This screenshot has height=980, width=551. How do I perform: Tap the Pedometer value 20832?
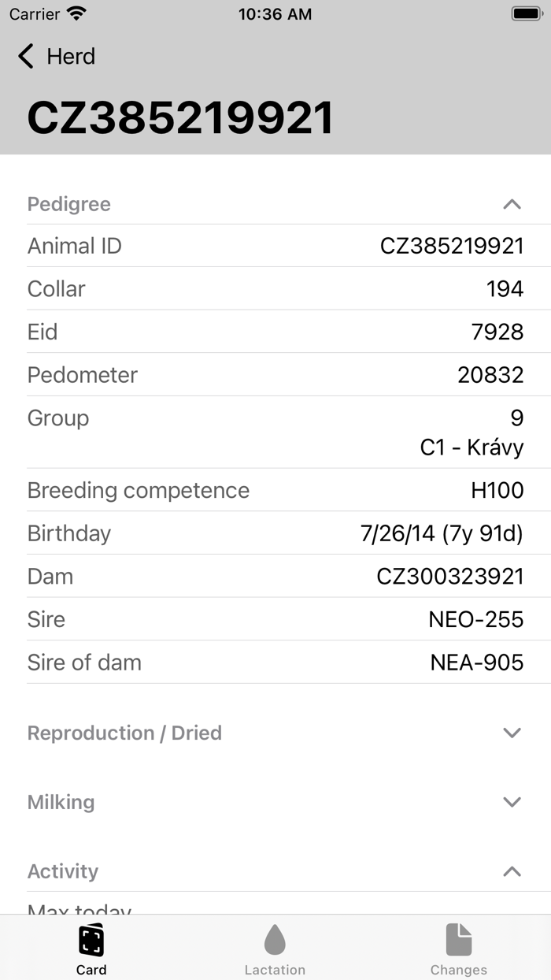tap(490, 375)
